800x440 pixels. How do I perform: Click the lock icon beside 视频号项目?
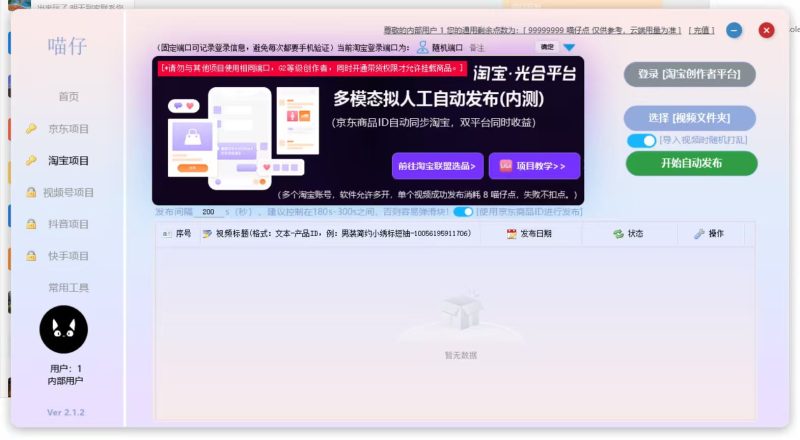click(31, 192)
